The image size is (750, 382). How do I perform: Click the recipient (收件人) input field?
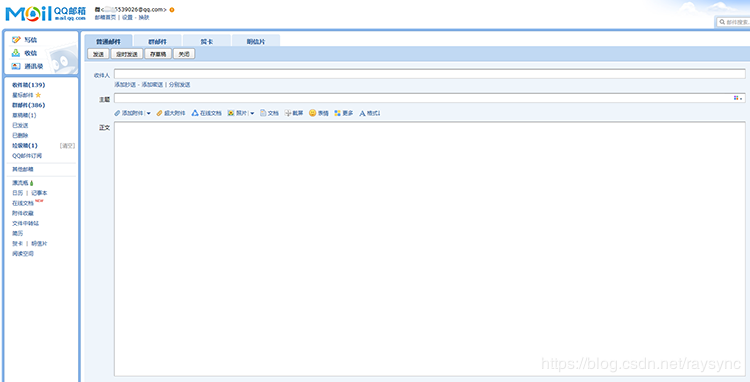pyautogui.click(x=430, y=74)
